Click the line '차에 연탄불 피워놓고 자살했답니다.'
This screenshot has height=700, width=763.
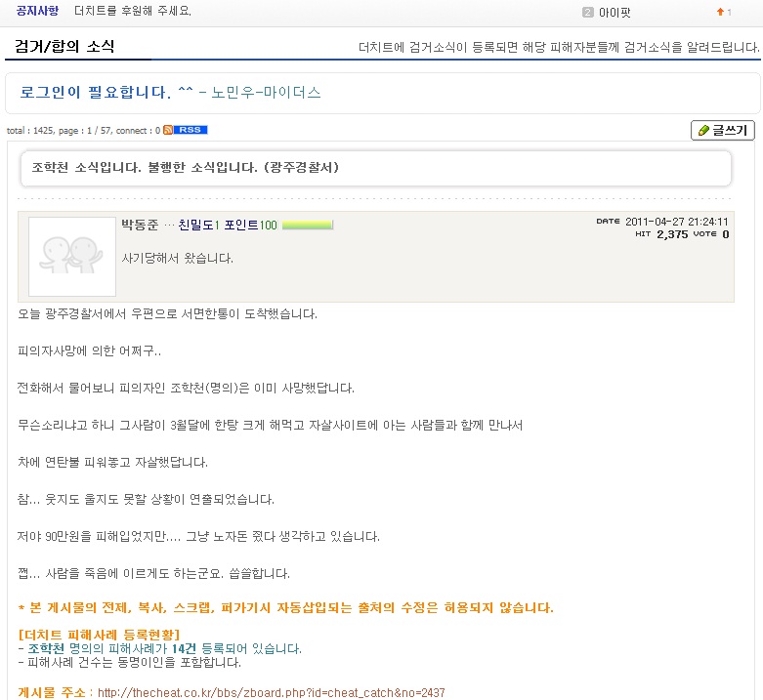[113, 463]
